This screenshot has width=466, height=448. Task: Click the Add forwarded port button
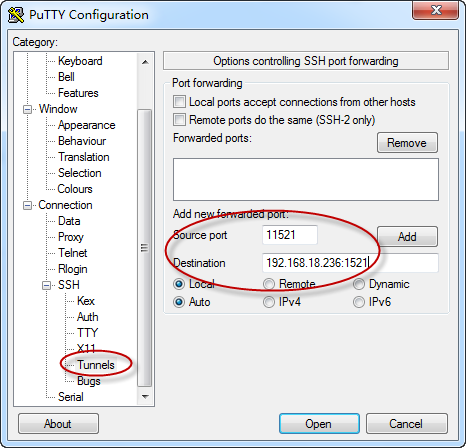[407, 237]
